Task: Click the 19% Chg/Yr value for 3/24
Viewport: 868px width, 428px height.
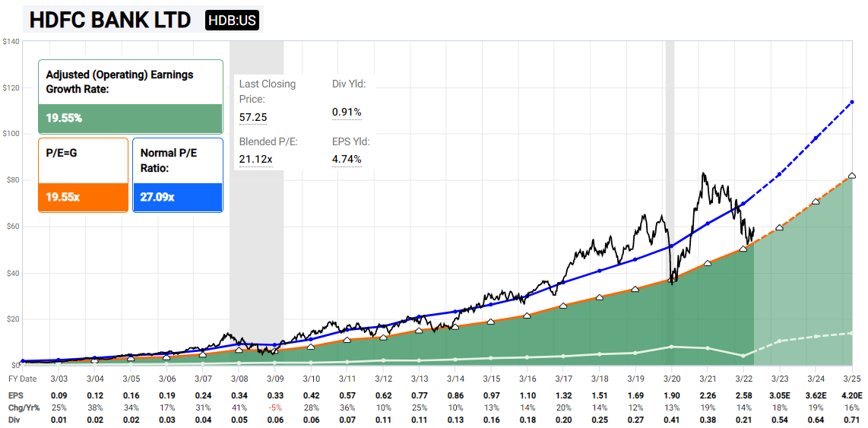Action: (816, 407)
